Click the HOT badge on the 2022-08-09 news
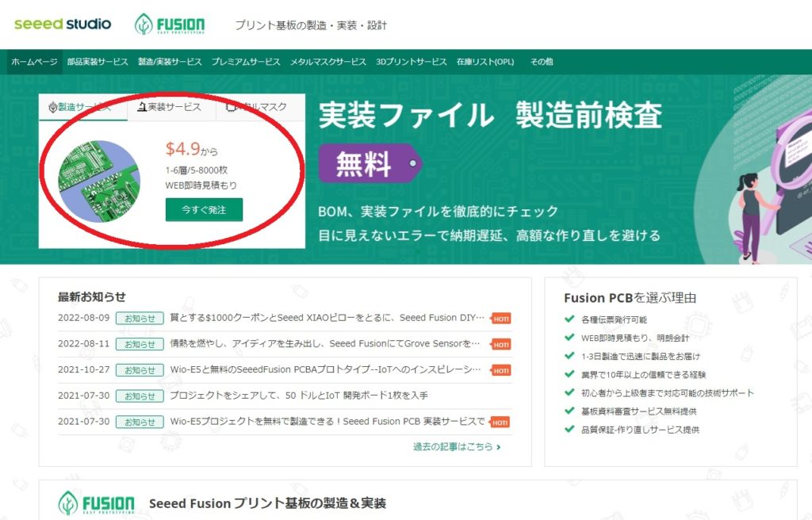Image resolution: width=812 pixels, height=520 pixels. pos(500,317)
